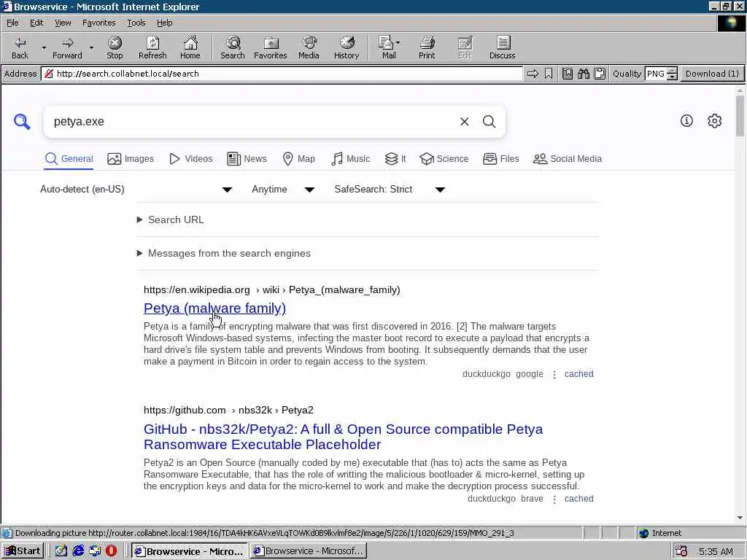The height and width of the screenshot is (560, 747).
Task: Click the binoculars find icon
Action: [584, 74]
